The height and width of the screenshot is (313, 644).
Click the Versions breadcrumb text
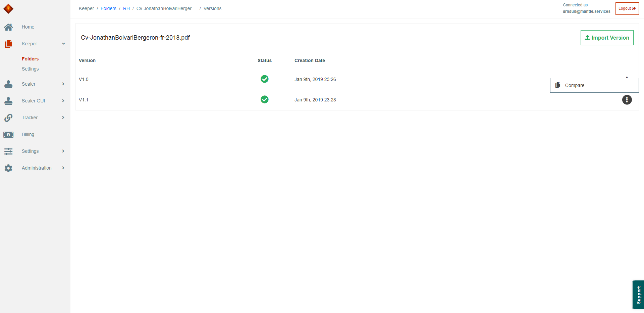pos(212,8)
